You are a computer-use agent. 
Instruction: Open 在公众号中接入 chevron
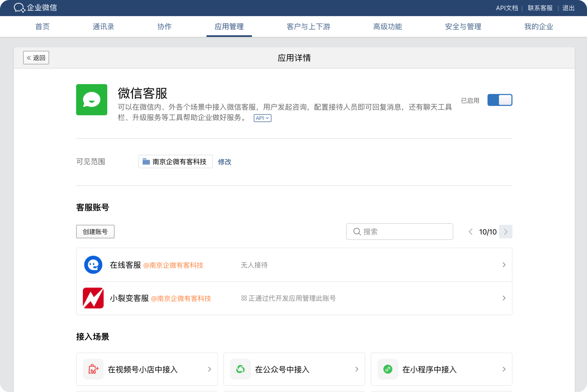pos(357,369)
